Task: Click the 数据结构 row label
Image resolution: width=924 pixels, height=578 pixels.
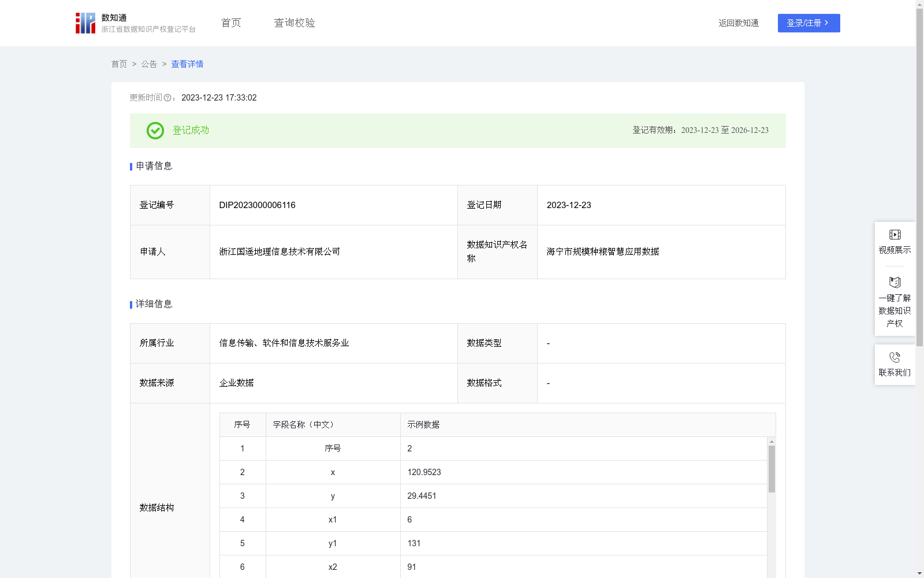Action: point(157,508)
